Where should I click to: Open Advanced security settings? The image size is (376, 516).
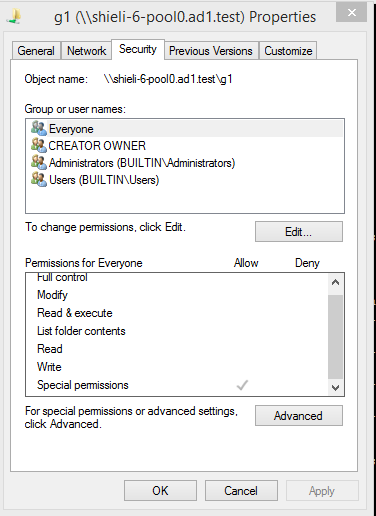299,415
